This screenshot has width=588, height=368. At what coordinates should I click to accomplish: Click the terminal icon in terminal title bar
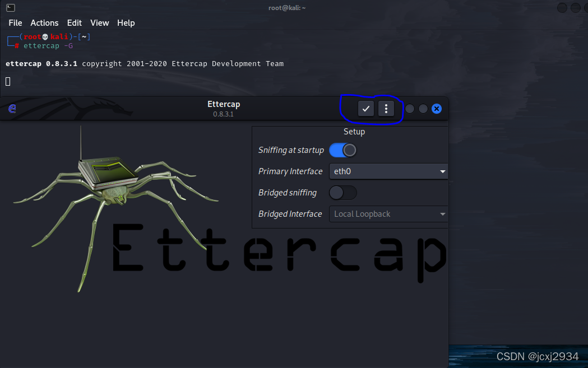[x=11, y=7]
